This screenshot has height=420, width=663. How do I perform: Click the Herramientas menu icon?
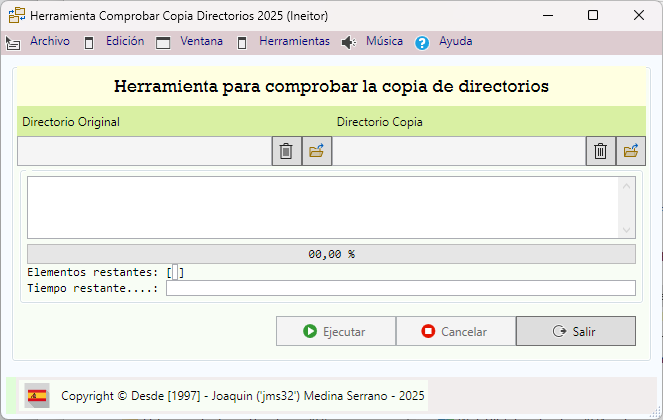pos(242,43)
